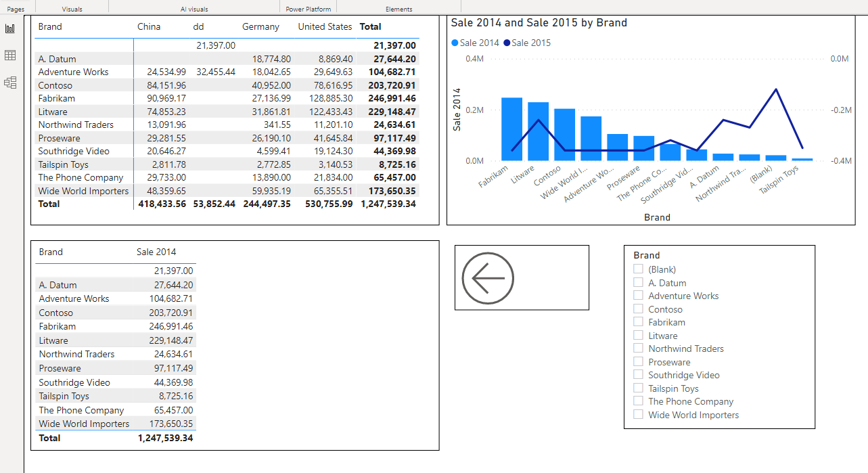The height and width of the screenshot is (473, 868).
Task: Select the Proseware slicer checkbox
Action: click(638, 361)
